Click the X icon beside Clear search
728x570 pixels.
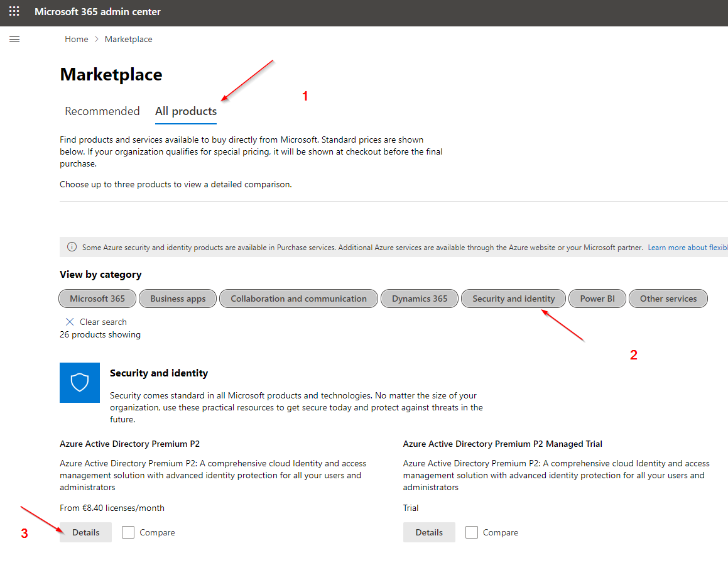click(x=70, y=322)
